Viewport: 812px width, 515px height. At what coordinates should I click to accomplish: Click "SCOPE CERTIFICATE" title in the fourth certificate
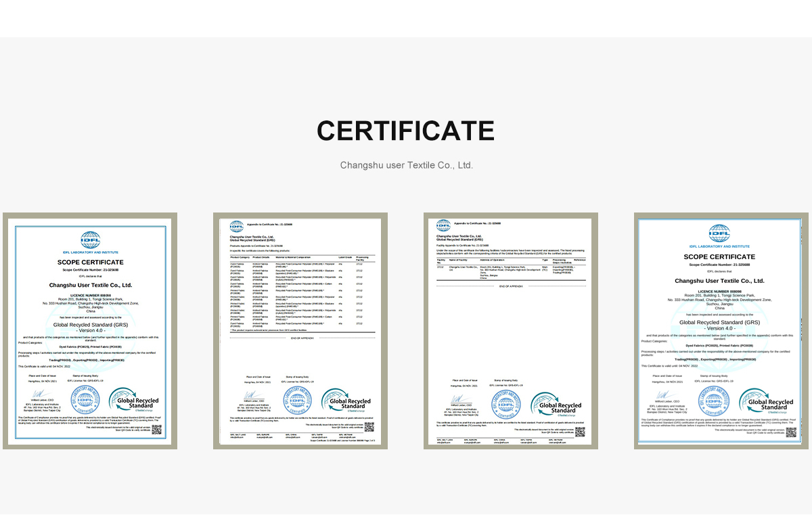719,256
